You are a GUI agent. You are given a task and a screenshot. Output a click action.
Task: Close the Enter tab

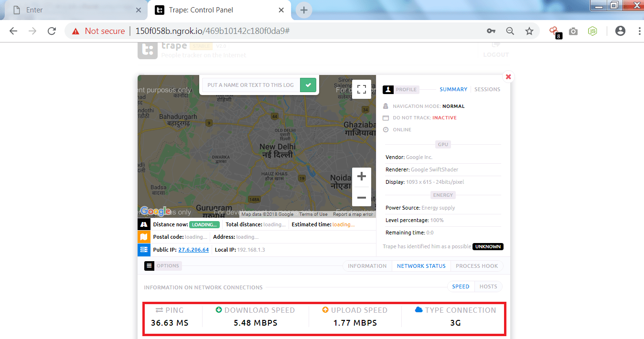(x=139, y=10)
